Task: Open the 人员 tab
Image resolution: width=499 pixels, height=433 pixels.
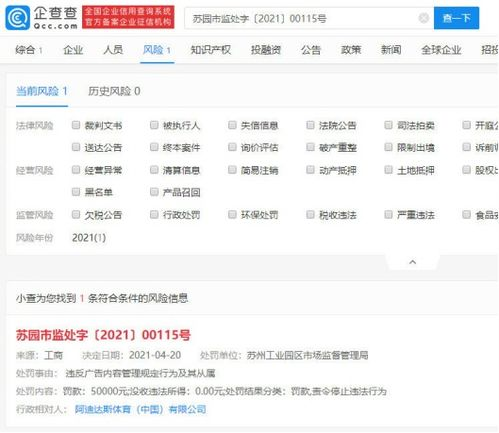Action: coord(113,50)
